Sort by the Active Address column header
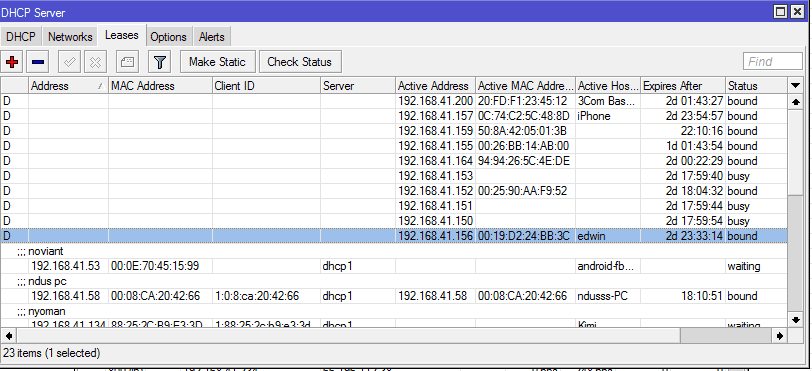The image size is (812, 371). point(436,86)
